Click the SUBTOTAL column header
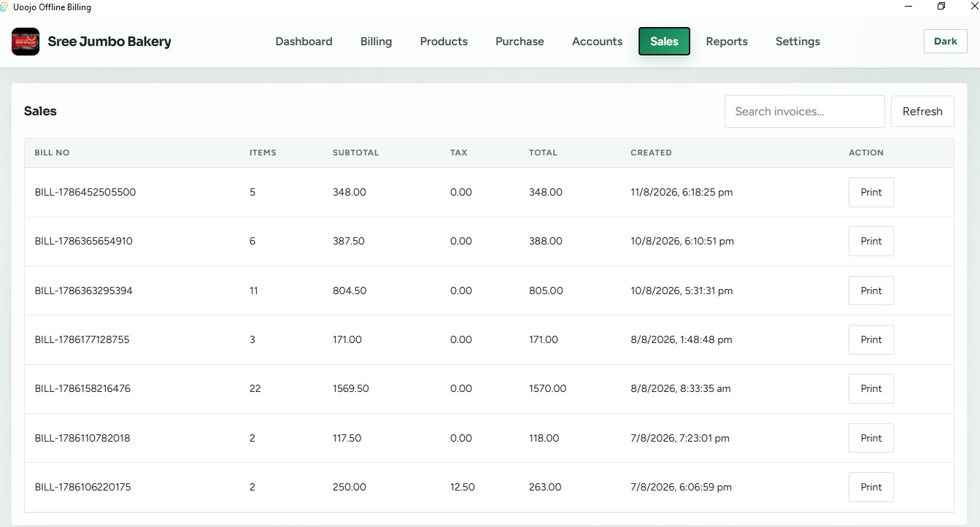This screenshot has width=980, height=527. click(355, 153)
